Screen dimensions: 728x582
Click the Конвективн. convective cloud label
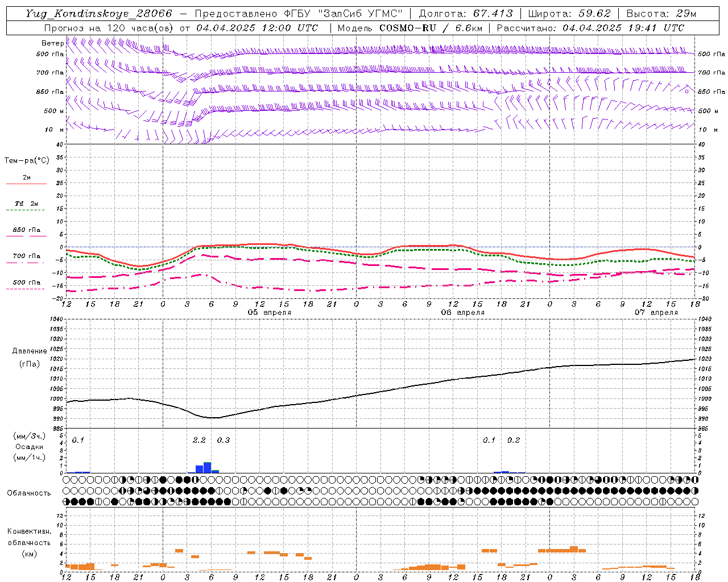coord(29,531)
